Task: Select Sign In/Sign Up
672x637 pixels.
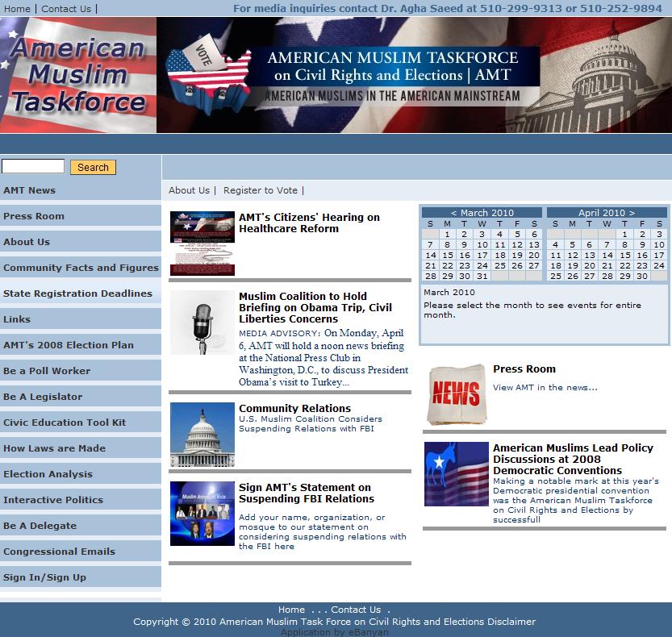Action: click(81, 577)
